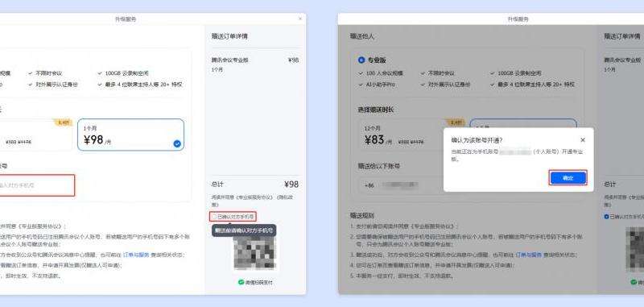Click 赠送规则 heading in right window
Viewport: 644px width, 307px height.
tap(361, 215)
